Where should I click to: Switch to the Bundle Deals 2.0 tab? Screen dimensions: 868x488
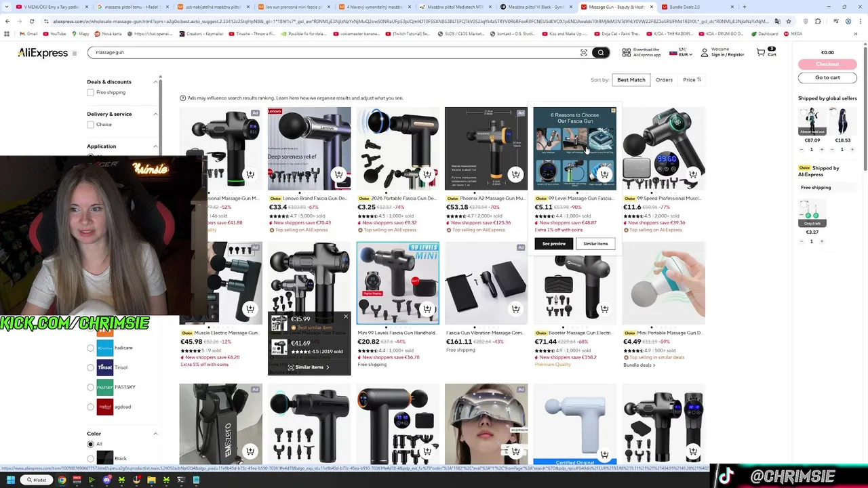point(698,7)
